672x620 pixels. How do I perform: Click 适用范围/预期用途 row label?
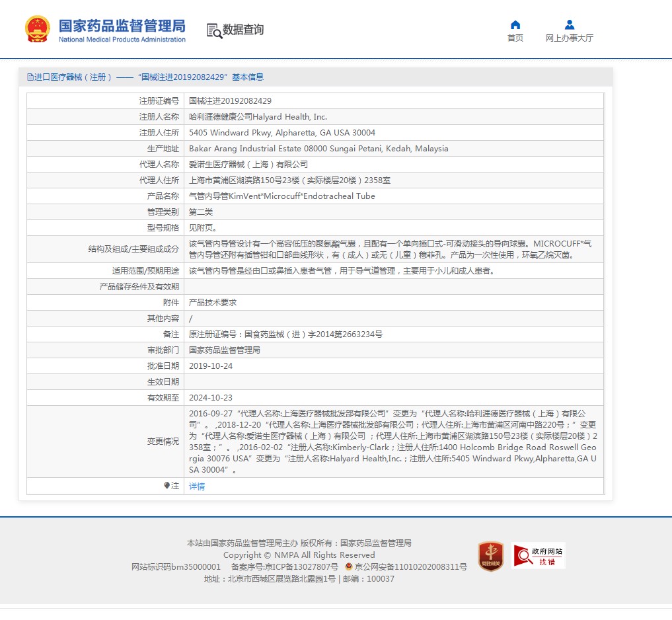point(146,270)
